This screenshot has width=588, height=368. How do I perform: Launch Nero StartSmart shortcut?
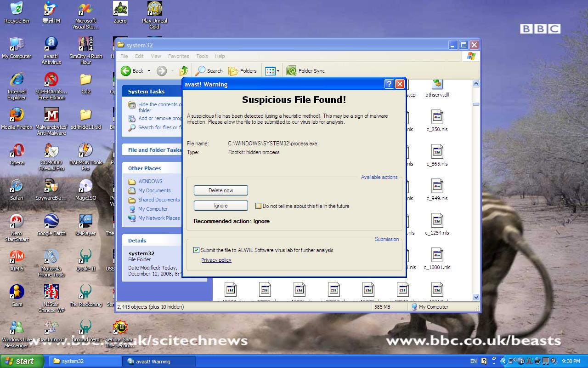pos(17,228)
